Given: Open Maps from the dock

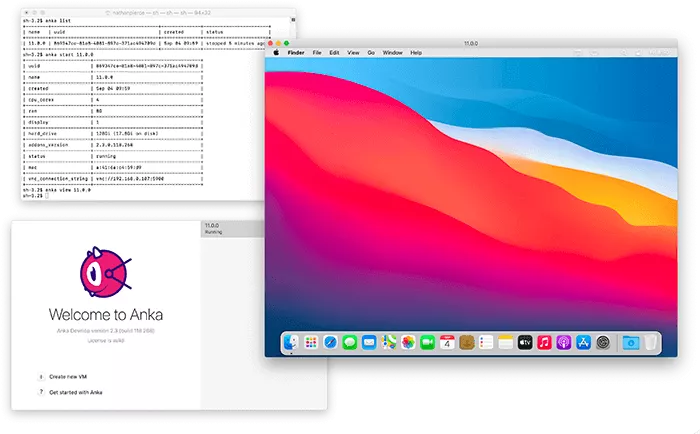Looking at the screenshot, I should [389, 343].
